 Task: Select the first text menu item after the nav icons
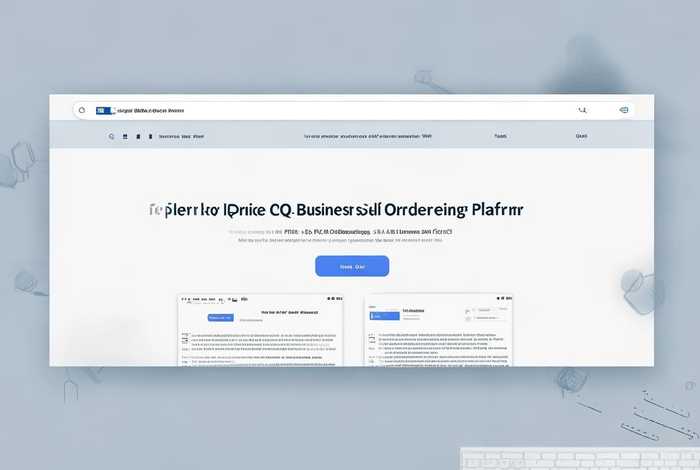click(x=181, y=136)
